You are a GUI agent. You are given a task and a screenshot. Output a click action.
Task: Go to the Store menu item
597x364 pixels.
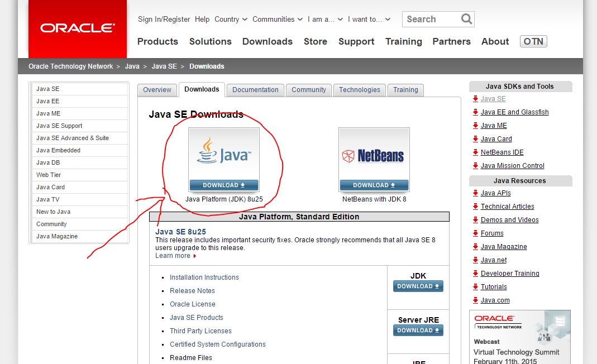[x=315, y=41]
